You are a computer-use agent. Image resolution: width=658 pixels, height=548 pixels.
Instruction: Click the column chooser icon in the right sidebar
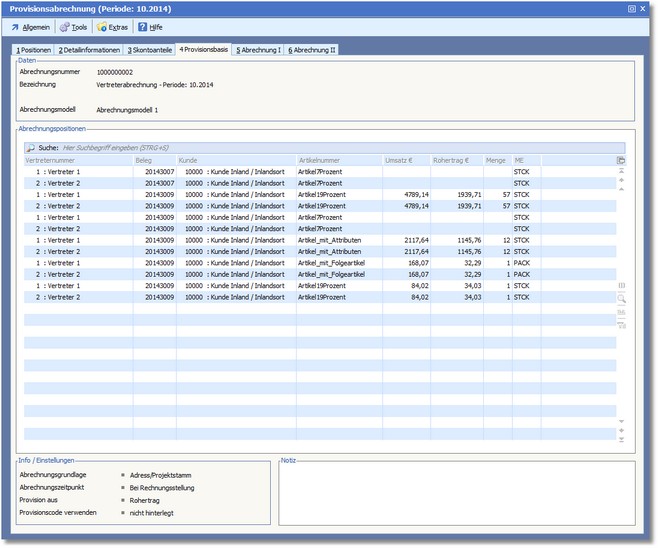(x=621, y=286)
